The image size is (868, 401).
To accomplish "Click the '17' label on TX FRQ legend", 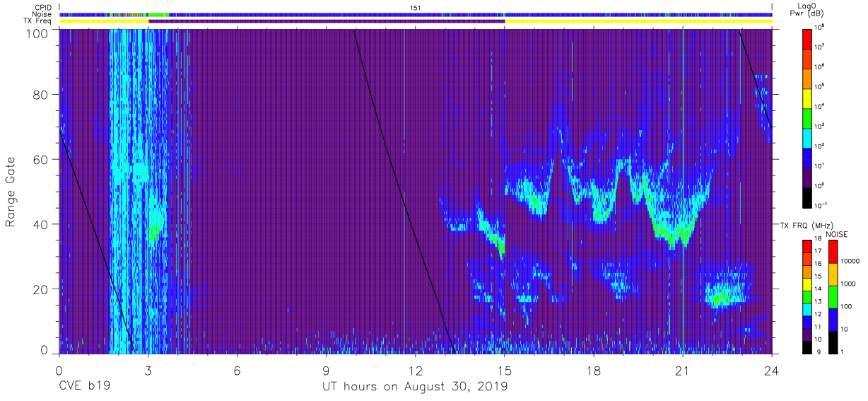I will coord(819,251).
